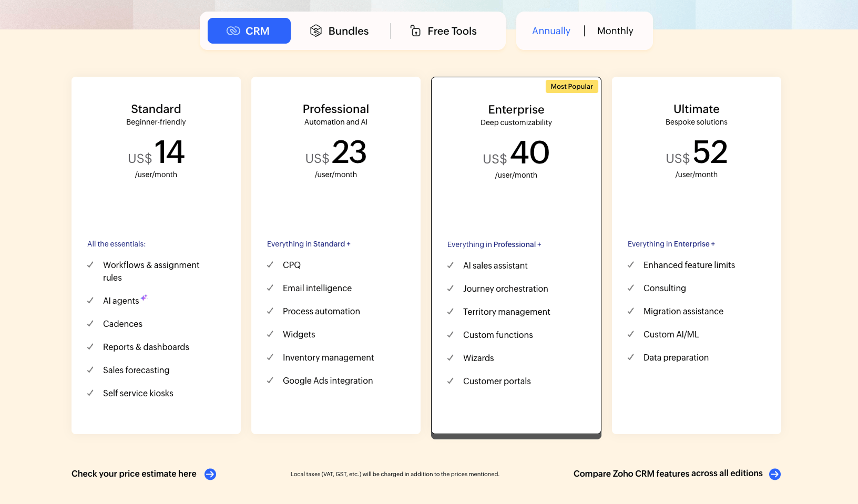Click 'Automation and AI' subtitle
Screen dimensions: 858x504
click(x=336, y=122)
